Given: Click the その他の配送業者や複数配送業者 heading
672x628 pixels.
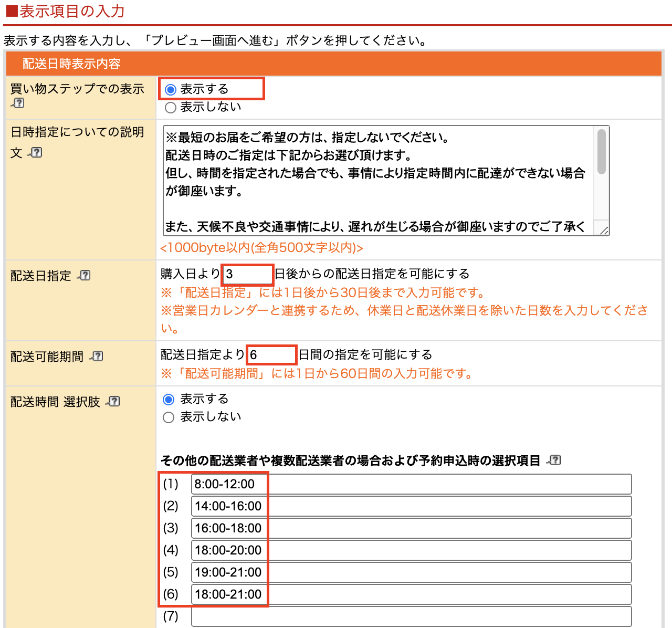Looking at the screenshot, I should [x=350, y=460].
